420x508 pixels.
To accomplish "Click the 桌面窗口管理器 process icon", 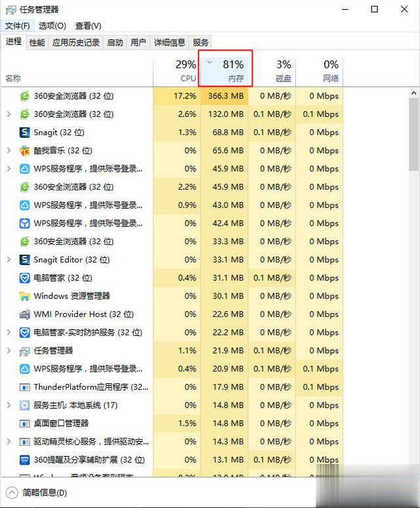I will click(x=25, y=423).
